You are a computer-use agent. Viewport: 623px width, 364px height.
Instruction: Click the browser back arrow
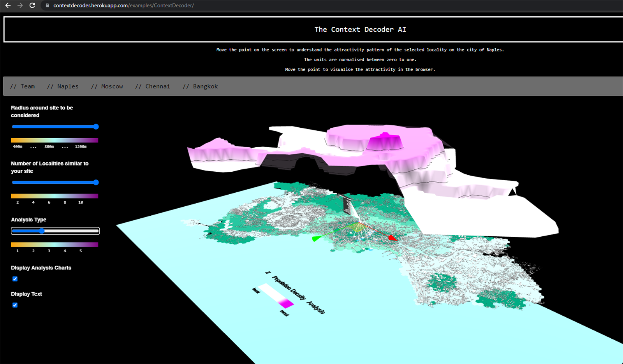click(8, 5)
